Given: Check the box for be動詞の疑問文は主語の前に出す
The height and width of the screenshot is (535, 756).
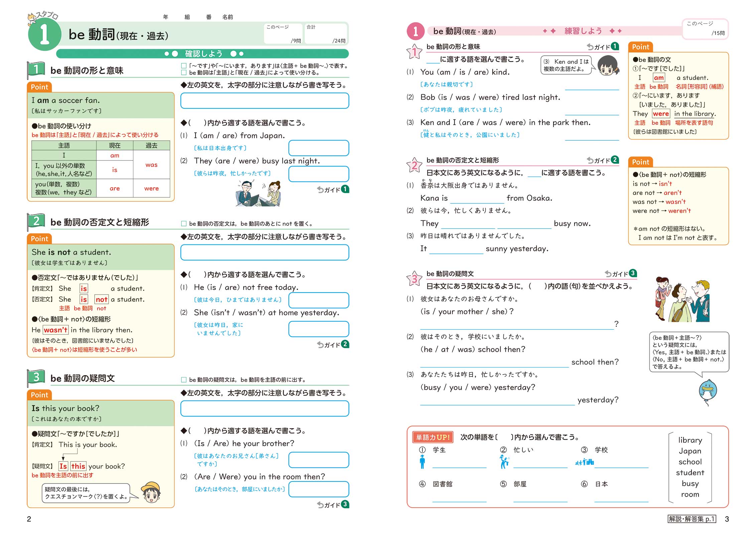Looking at the screenshot, I should coord(183,380).
